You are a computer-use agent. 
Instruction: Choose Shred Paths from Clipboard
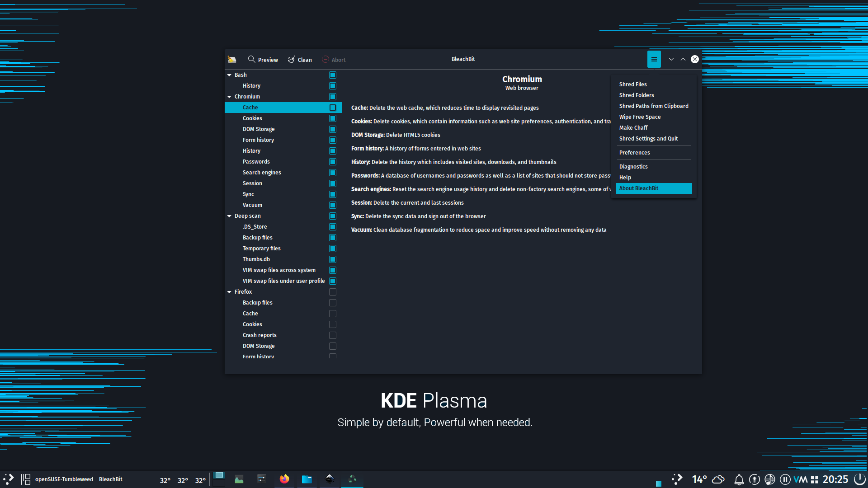click(654, 106)
